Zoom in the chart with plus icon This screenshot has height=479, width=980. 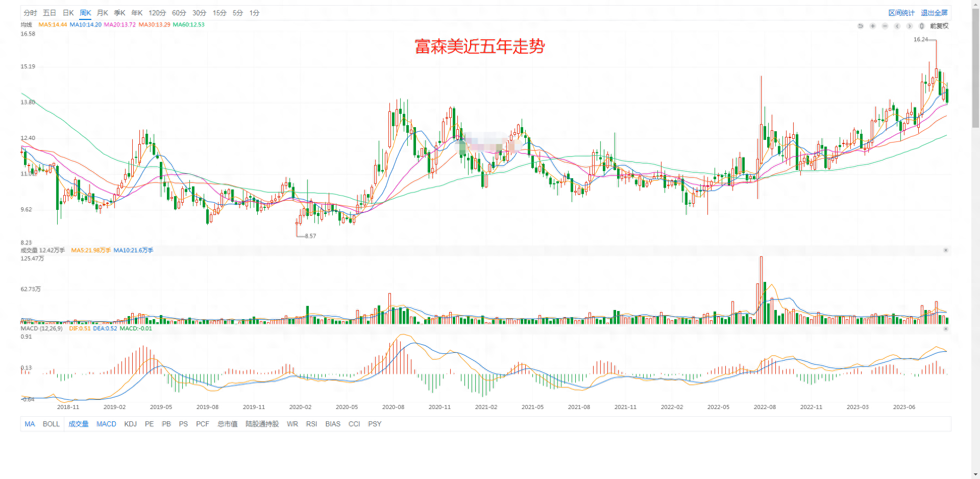click(x=873, y=26)
